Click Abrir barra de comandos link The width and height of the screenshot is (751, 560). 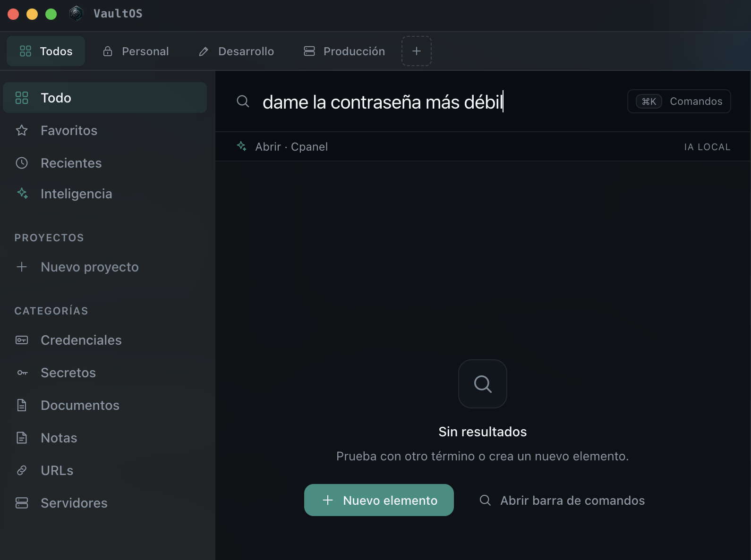pos(562,501)
